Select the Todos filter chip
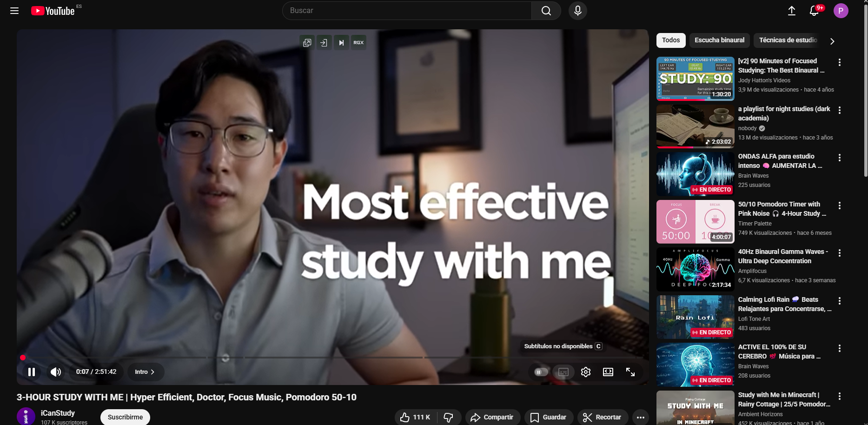The image size is (868, 425). click(670, 40)
